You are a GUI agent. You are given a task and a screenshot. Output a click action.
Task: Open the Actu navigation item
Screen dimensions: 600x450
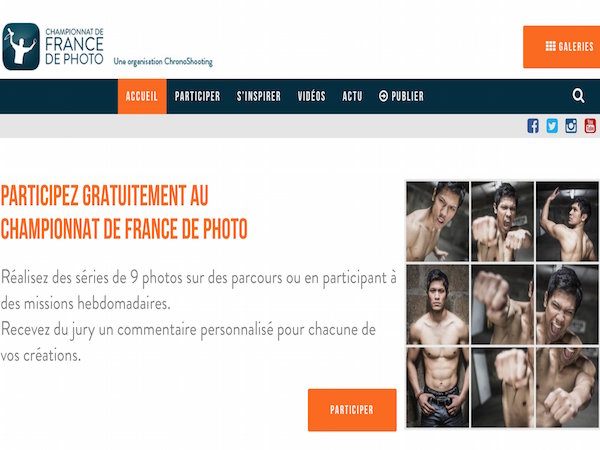tap(352, 96)
